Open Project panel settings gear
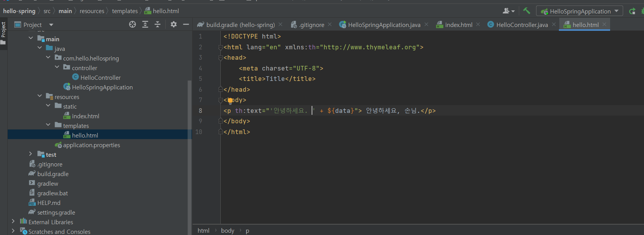The width and height of the screenshot is (644, 235). tap(174, 24)
